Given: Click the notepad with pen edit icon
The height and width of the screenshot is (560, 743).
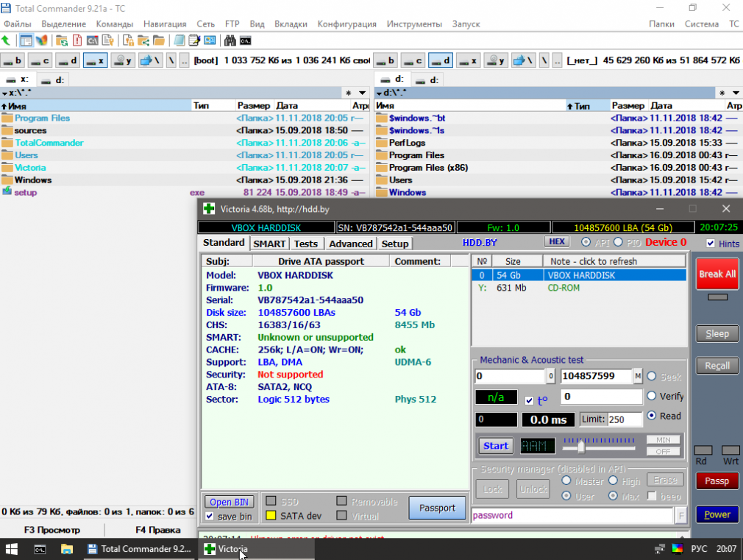Looking at the screenshot, I should pos(194,40).
